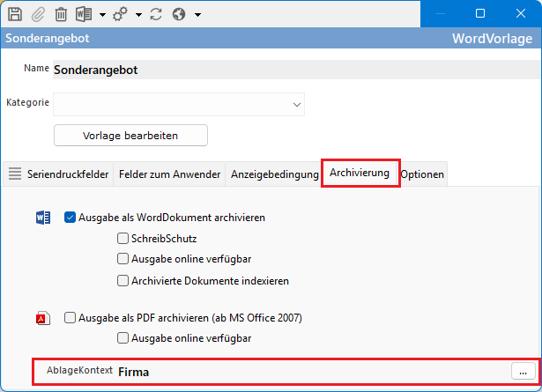Switch to the Optionen tab
Viewport: 542px width, 392px height.
(x=423, y=174)
